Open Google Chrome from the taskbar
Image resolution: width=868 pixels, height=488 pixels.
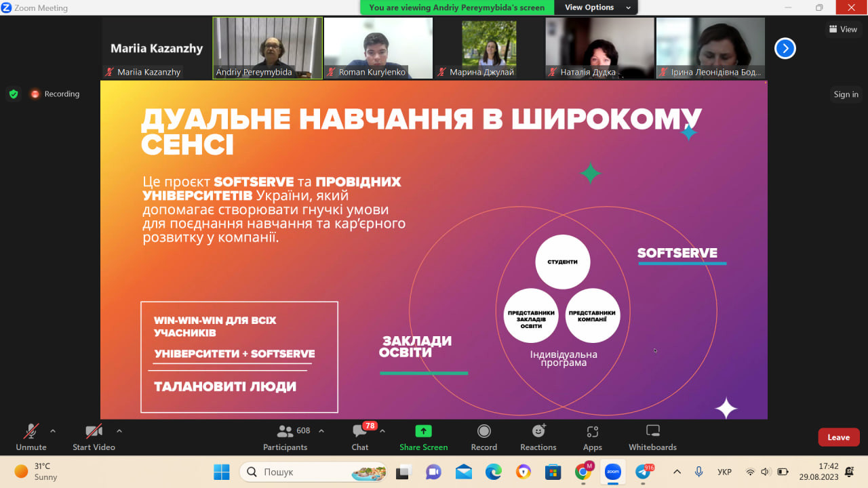(583, 472)
